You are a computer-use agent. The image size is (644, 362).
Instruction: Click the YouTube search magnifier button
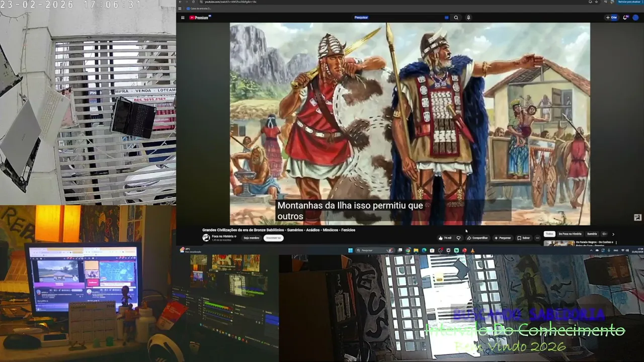[456, 18]
